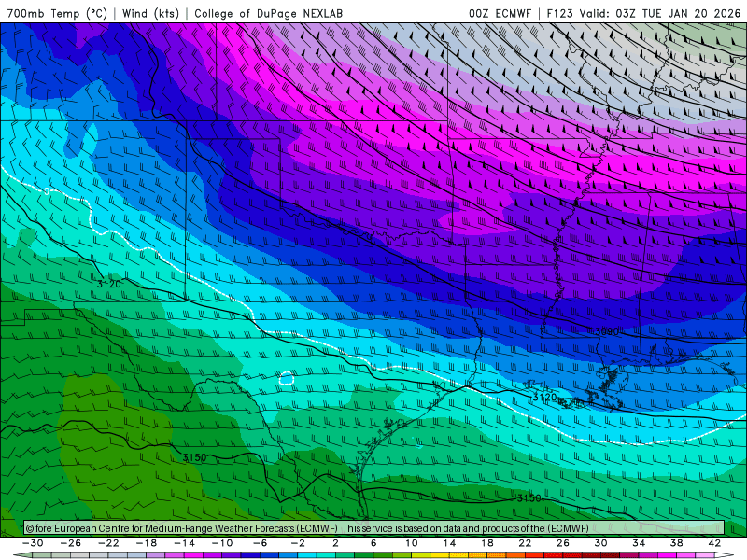747x560 pixels.
Task: Click the 10 colorbar scale label
Action: (x=412, y=543)
